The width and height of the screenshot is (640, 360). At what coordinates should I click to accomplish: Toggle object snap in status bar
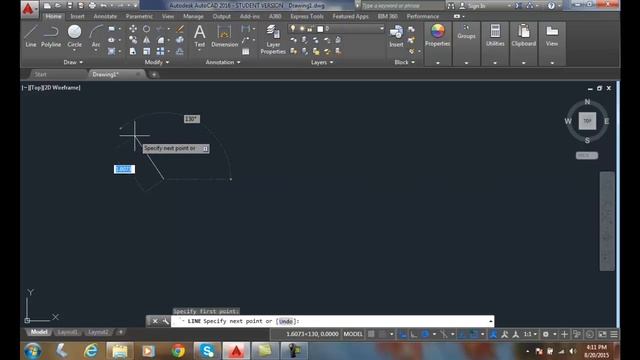473,334
